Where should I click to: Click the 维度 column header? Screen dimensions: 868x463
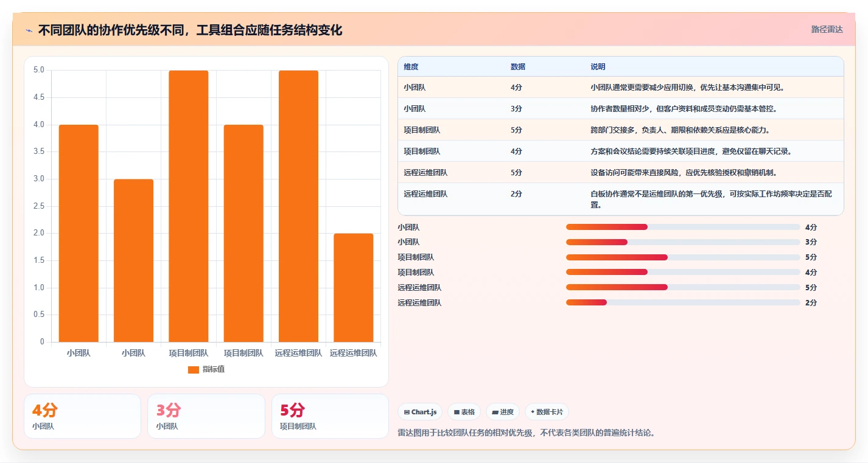(411, 67)
